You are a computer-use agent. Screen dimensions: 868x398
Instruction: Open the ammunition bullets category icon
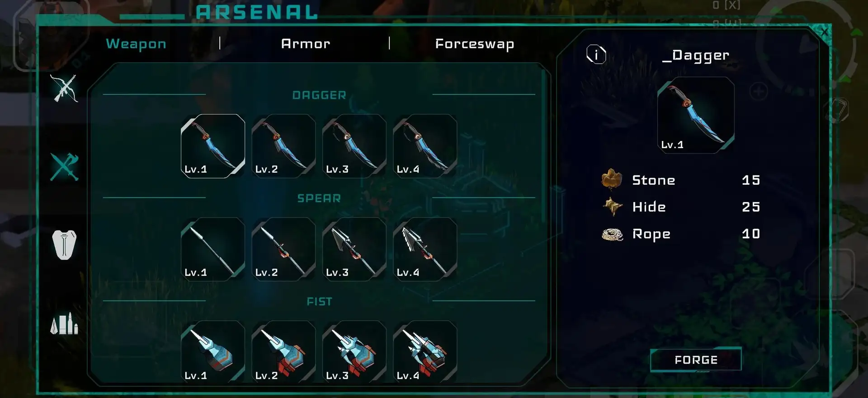point(64,323)
